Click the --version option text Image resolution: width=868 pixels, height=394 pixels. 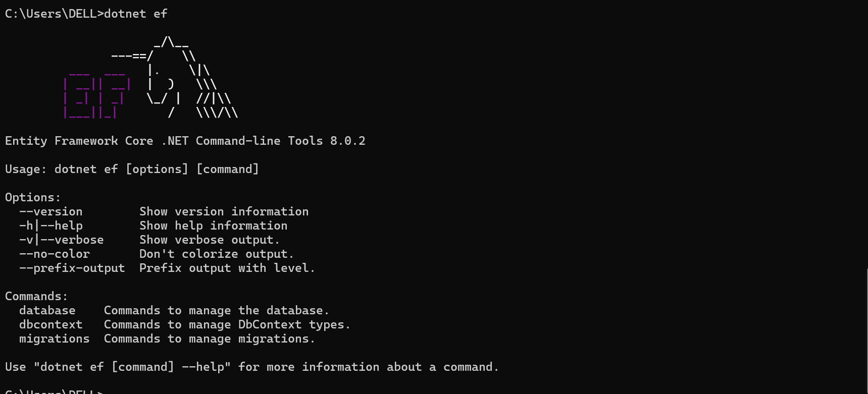pyautogui.click(x=50, y=211)
